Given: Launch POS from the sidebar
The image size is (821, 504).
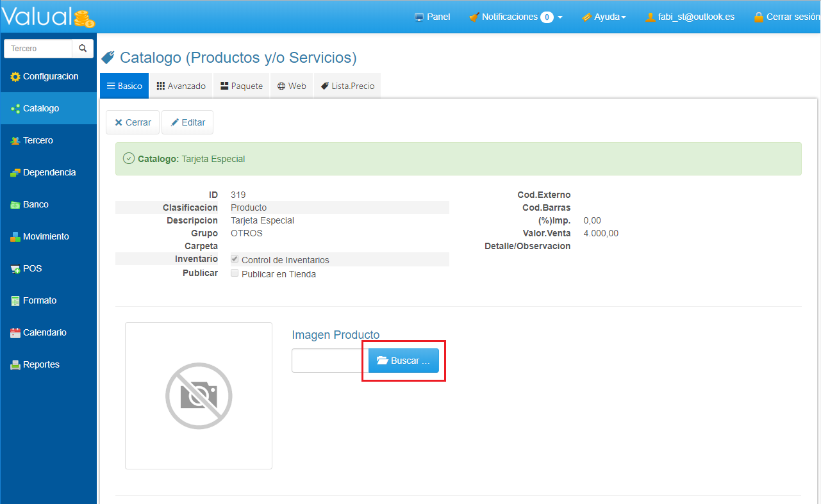Looking at the screenshot, I should (x=32, y=268).
